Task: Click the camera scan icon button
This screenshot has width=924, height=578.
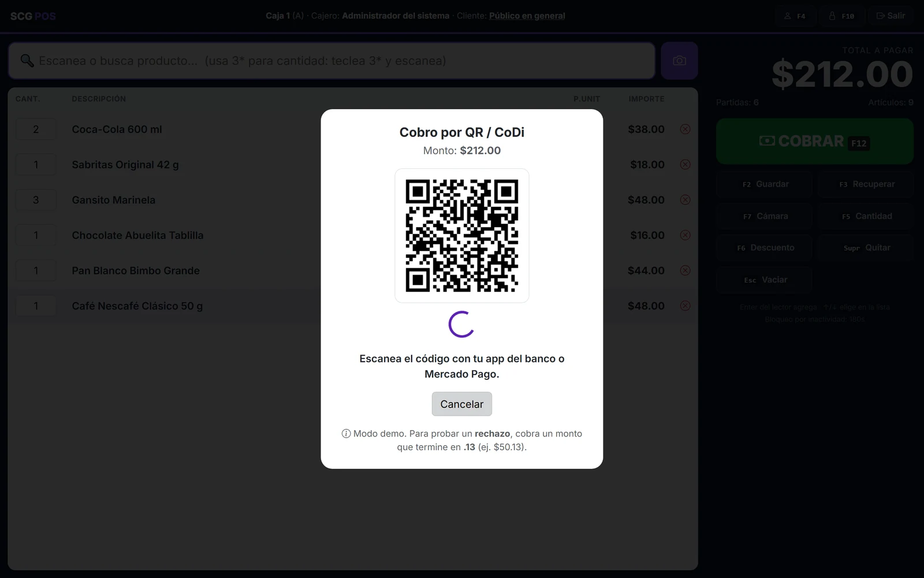Action: (679, 61)
